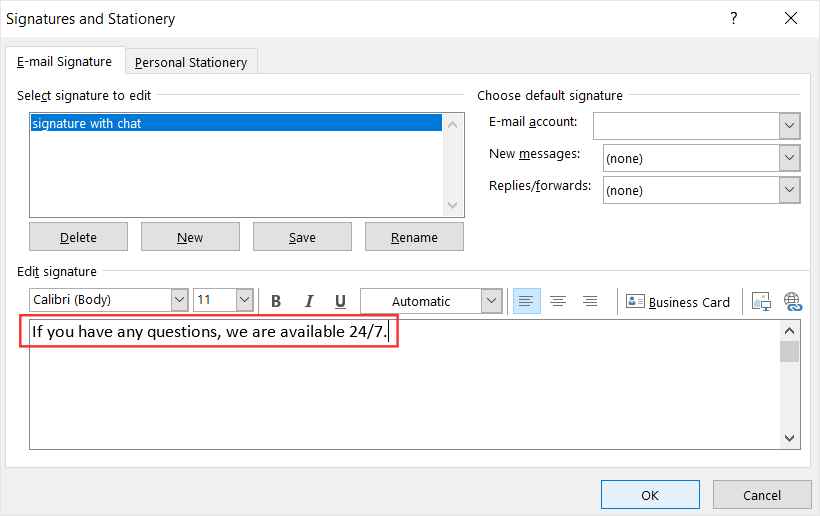The width and height of the screenshot is (820, 516).
Task: Align signature text to the right
Action: tap(590, 301)
